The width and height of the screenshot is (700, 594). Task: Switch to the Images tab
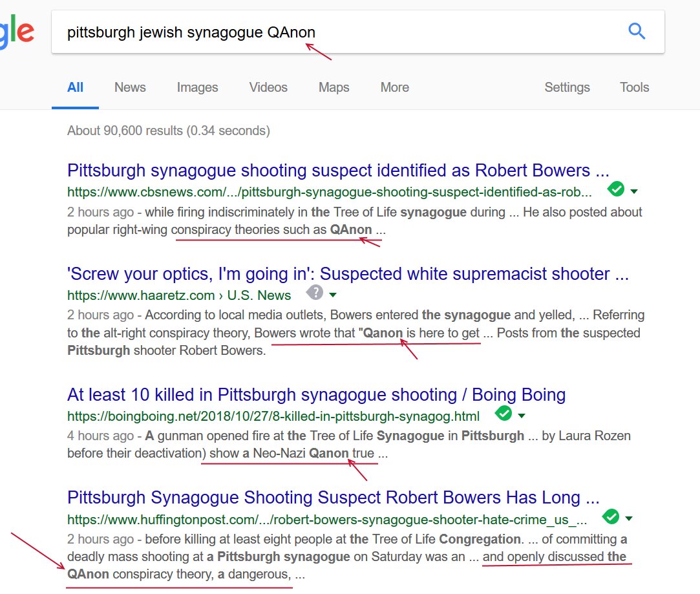(x=197, y=87)
